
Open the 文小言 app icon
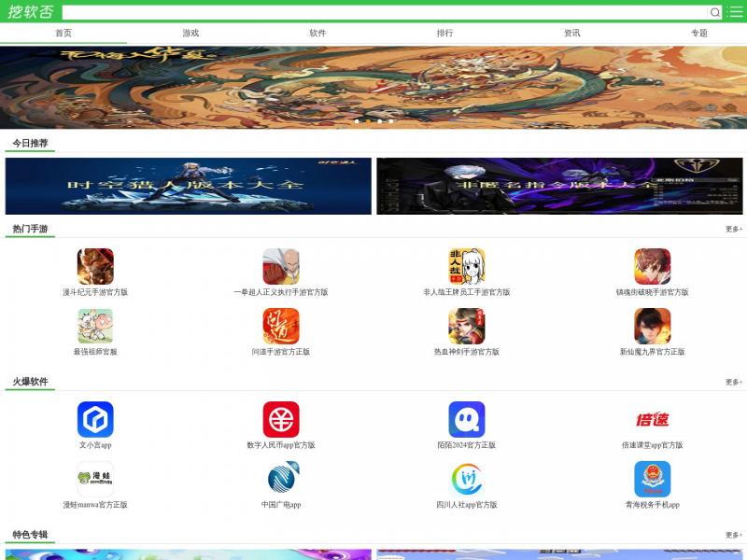click(x=95, y=419)
